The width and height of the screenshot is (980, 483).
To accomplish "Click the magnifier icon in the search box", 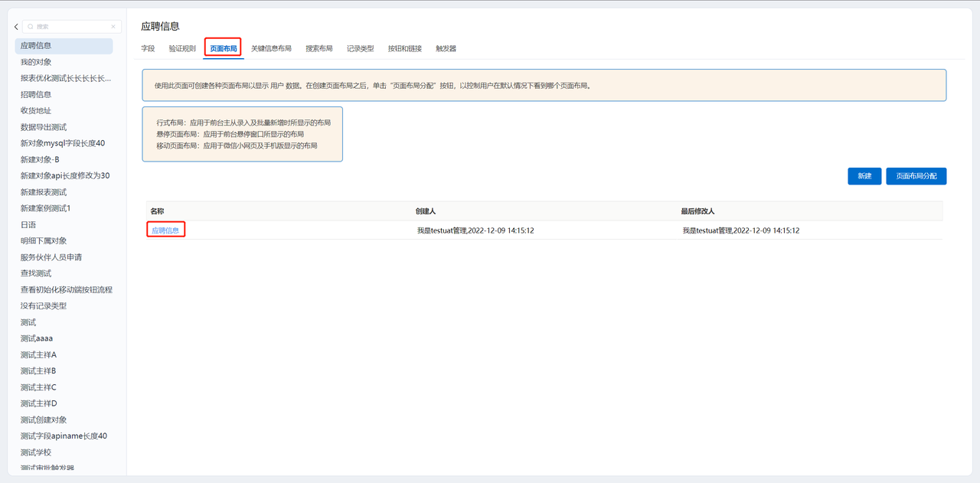I will click(x=29, y=27).
